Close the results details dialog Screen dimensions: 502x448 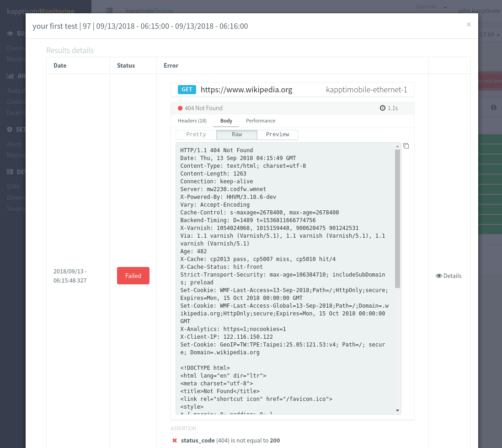(468, 25)
